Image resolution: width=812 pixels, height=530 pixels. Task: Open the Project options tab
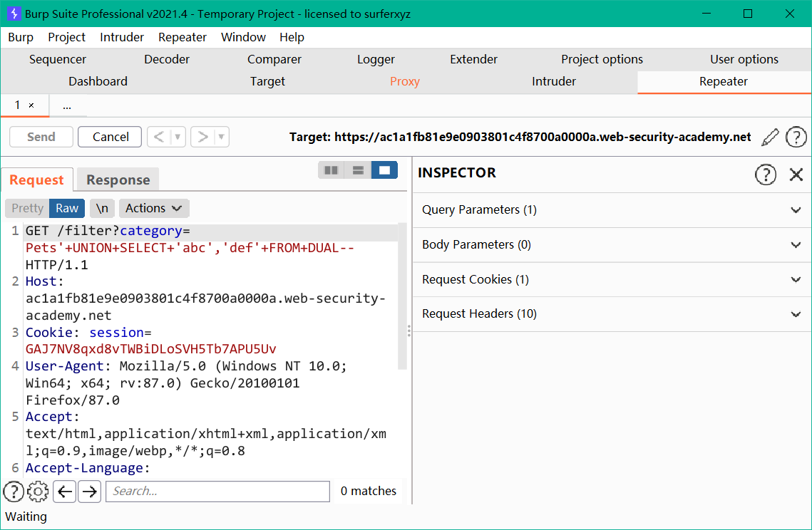coord(602,60)
